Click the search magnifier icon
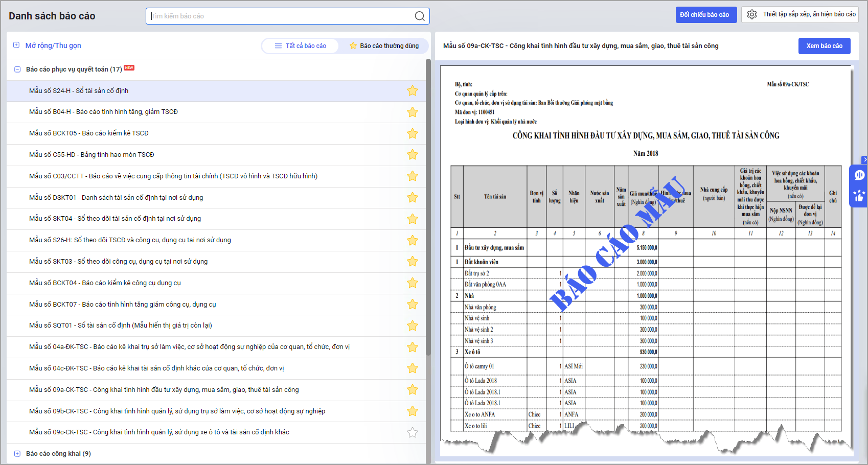The width and height of the screenshot is (868, 465). pyautogui.click(x=419, y=16)
